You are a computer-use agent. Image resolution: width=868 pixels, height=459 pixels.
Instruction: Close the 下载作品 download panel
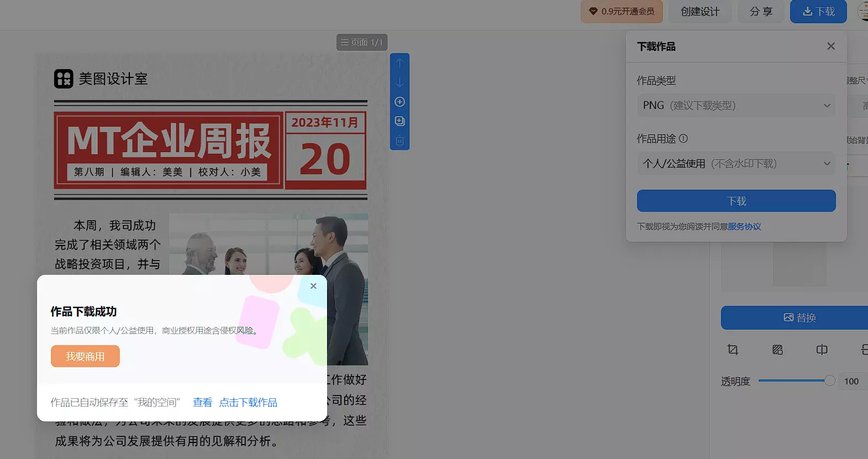pyautogui.click(x=830, y=46)
